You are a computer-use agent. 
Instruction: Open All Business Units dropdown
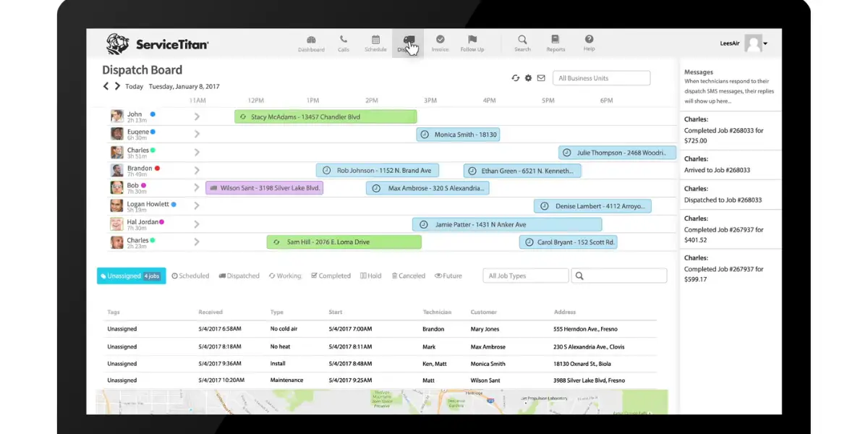click(x=602, y=78)
